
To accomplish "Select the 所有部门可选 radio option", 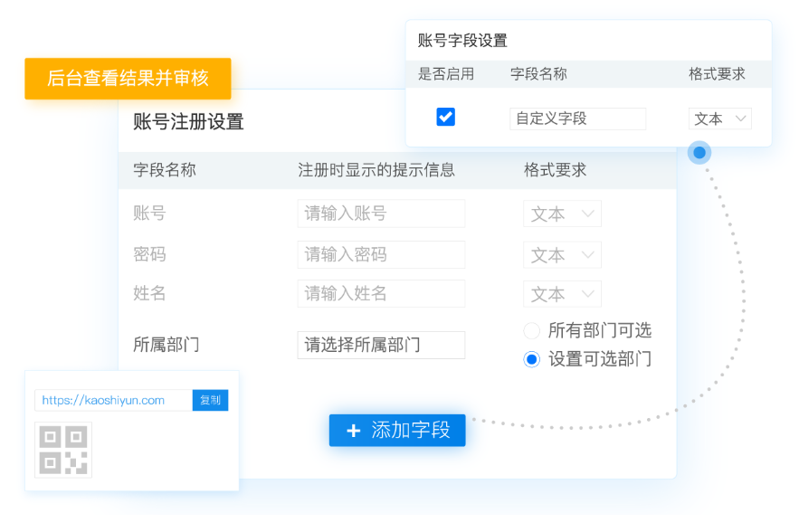I will point(532,331).
